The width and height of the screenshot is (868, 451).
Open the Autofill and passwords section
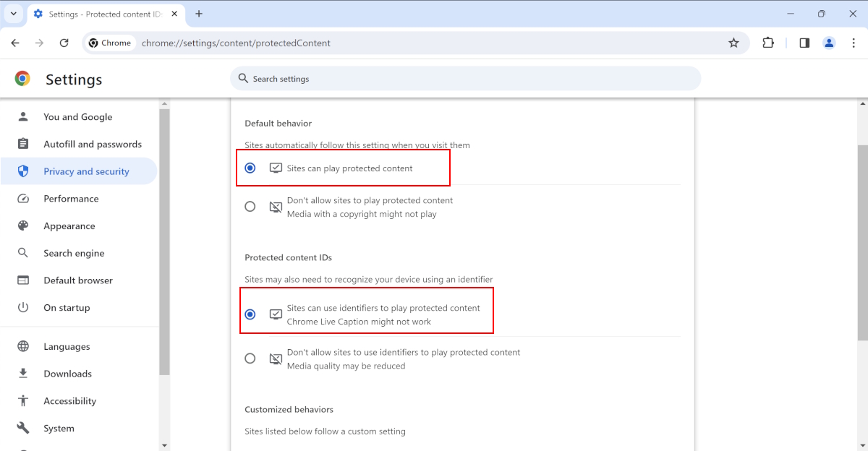(x=92, y=145)
